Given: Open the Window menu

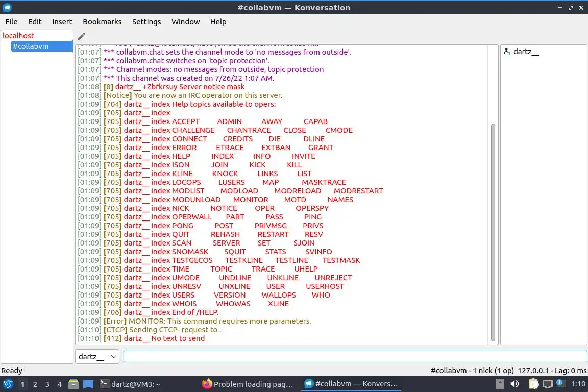Looking at the screenshot, I should click(x=185, y=22).
